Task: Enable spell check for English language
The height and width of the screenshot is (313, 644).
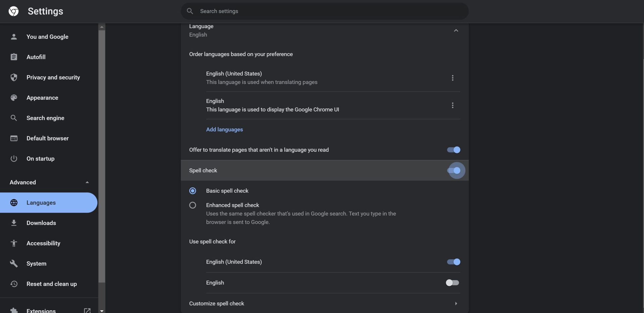Action: (452, 283)
